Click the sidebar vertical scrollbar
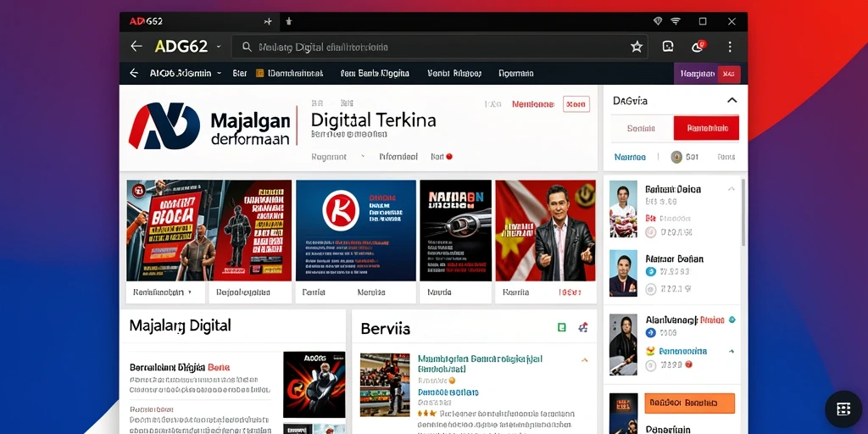Image resolution: width=868 pixels, height=434 pixels. pos(743,213)
